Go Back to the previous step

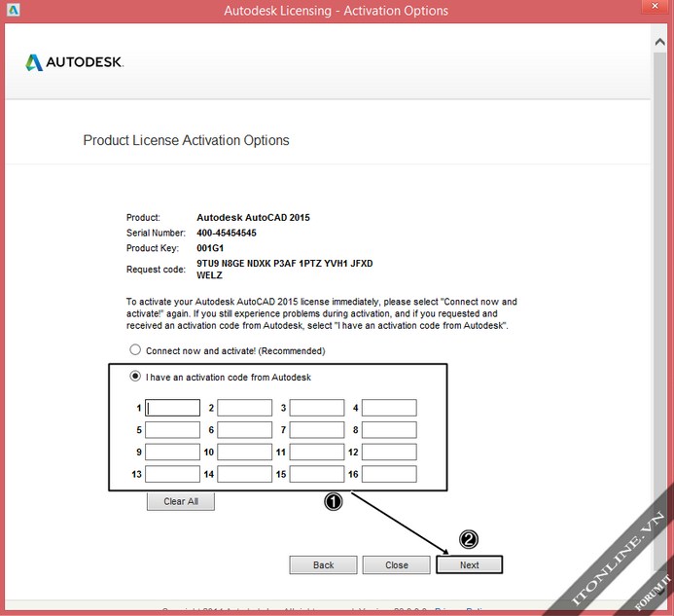tap(323, 564)
